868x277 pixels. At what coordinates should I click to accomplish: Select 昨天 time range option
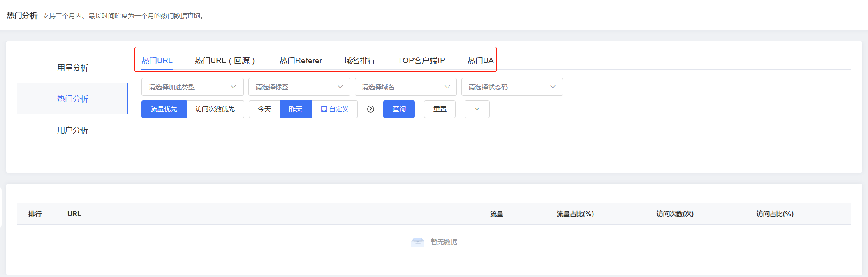[x=296, y=109]
